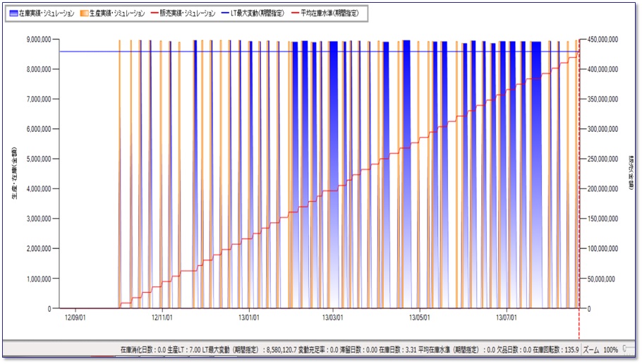Click the ズーム 100% label in status bar
The width and height of the screenshot is (642, 364).
coord(602,349)
